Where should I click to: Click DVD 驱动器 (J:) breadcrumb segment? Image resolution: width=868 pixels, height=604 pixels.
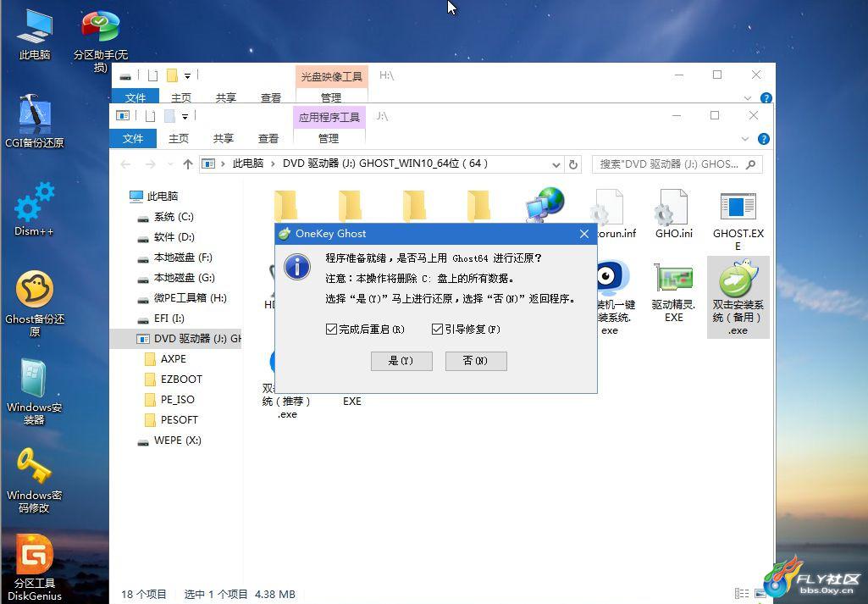pyautogui.click(x=384, y=163)
